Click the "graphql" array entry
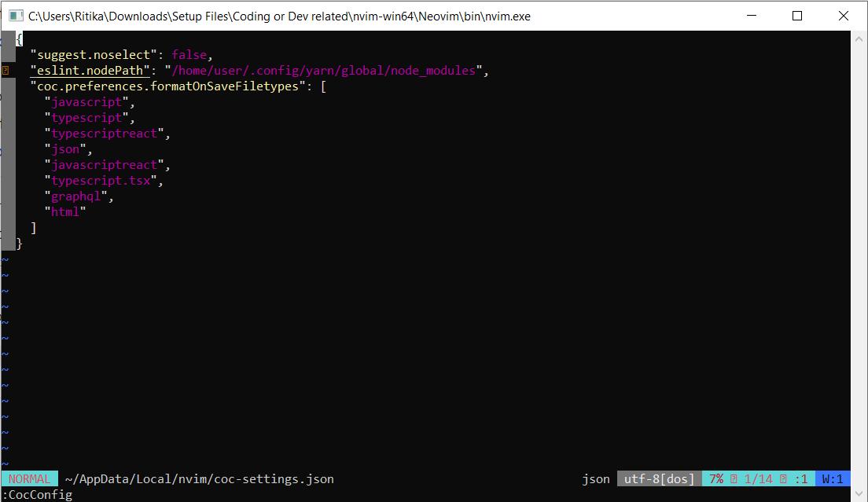 click(75, 196)
